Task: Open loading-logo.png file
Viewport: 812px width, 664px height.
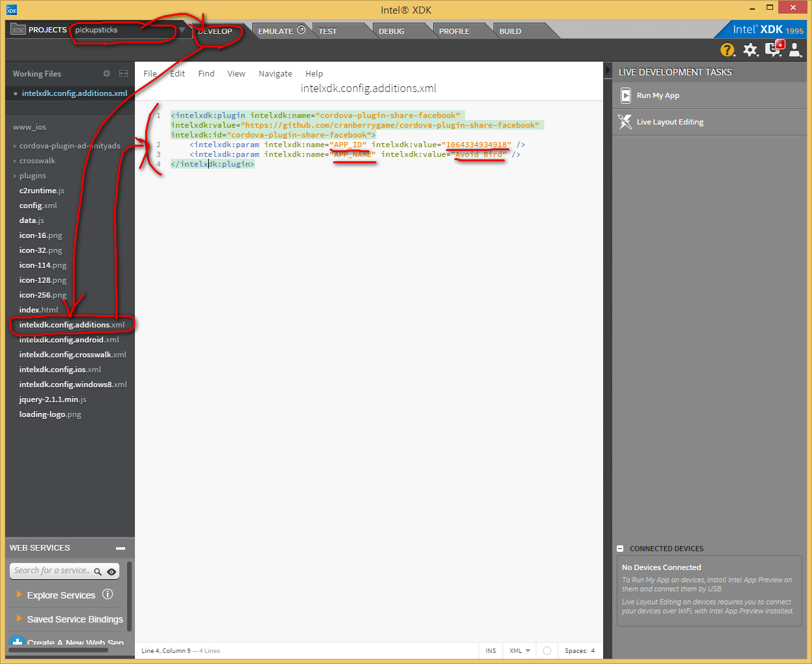Action: [x=50, y=414]
